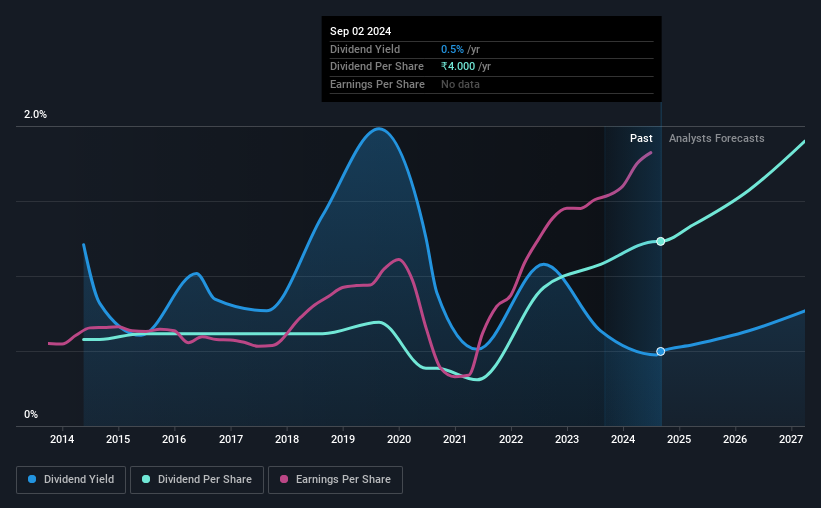Image resolution: width=821 pixels, height=508 pixels.
Task: Click the 0.5% dividend yield value
Action: (452, 49)
